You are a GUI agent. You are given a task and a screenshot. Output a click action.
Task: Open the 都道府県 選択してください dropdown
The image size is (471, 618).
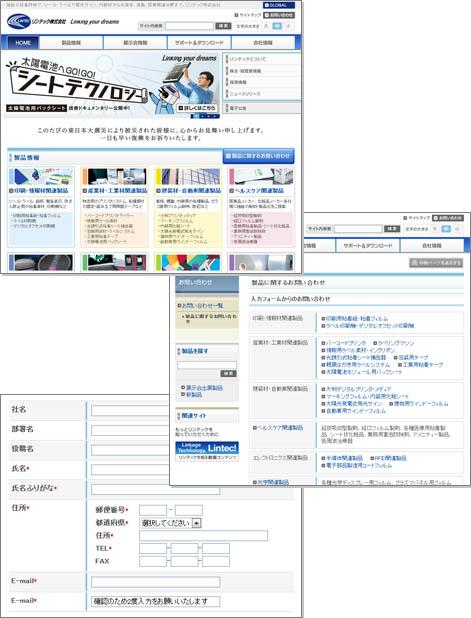[x=170, y=523]
